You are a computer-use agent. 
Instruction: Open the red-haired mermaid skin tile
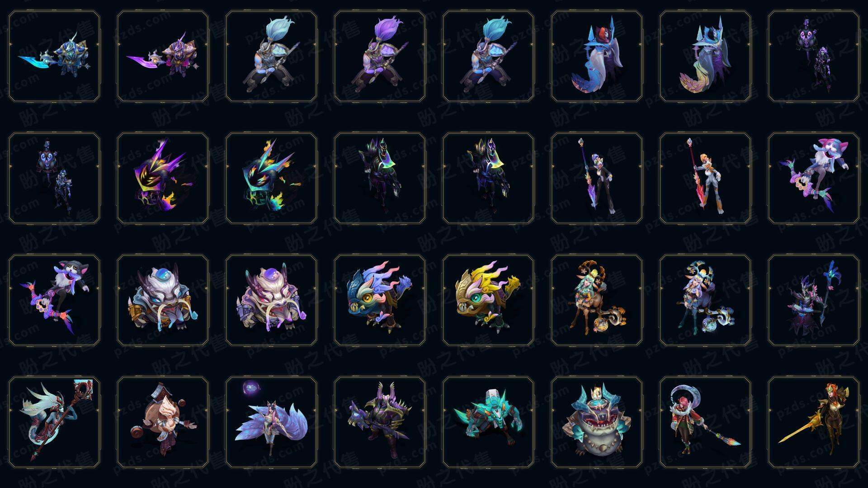click(x=597, y=56)
